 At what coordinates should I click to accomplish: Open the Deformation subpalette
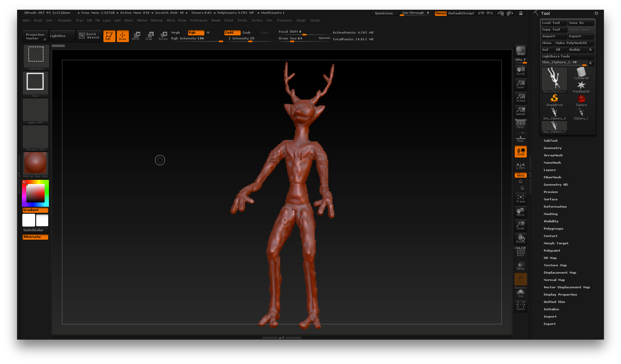[555, 207]
